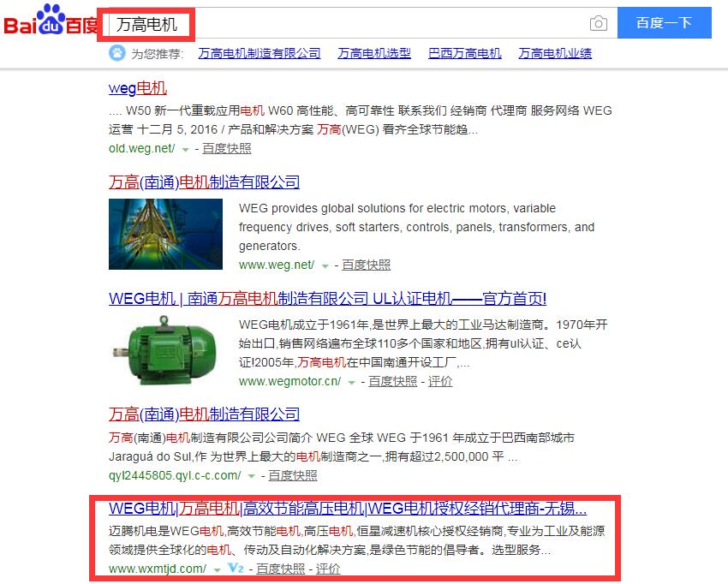Expand dropdown arrow beside www.wegmotor.cn
The height and width of the screenshot is (584, 728).
point(351,383)
